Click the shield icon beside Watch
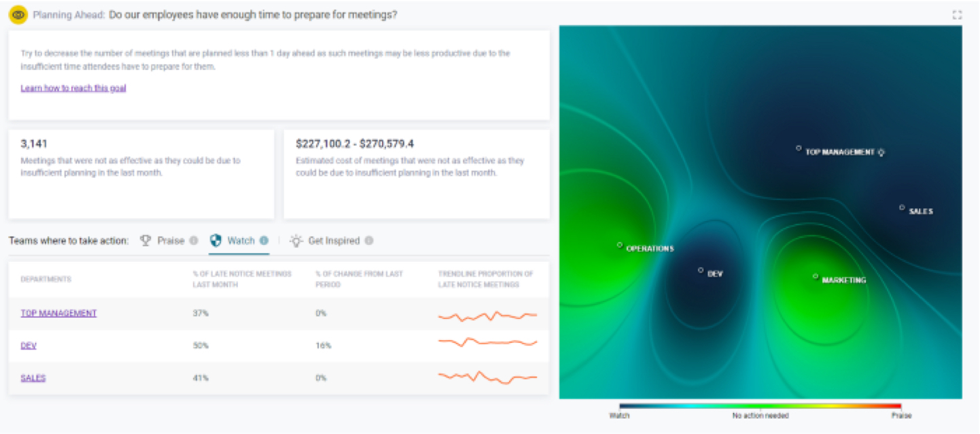 [215, 240]
